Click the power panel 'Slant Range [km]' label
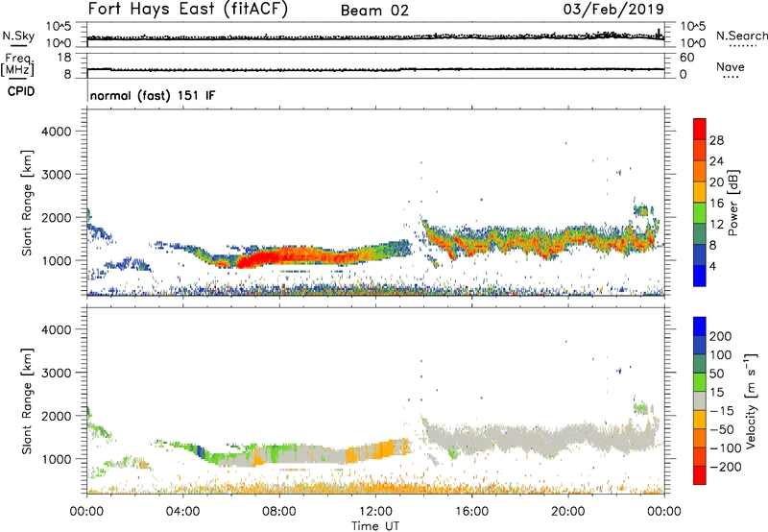768x532 pixels. (27, 203)
